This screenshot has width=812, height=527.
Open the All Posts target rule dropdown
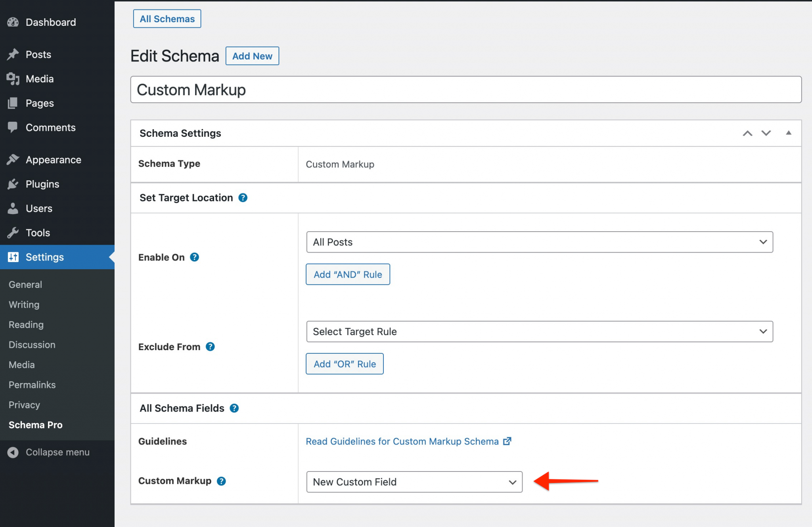(539, 242)
